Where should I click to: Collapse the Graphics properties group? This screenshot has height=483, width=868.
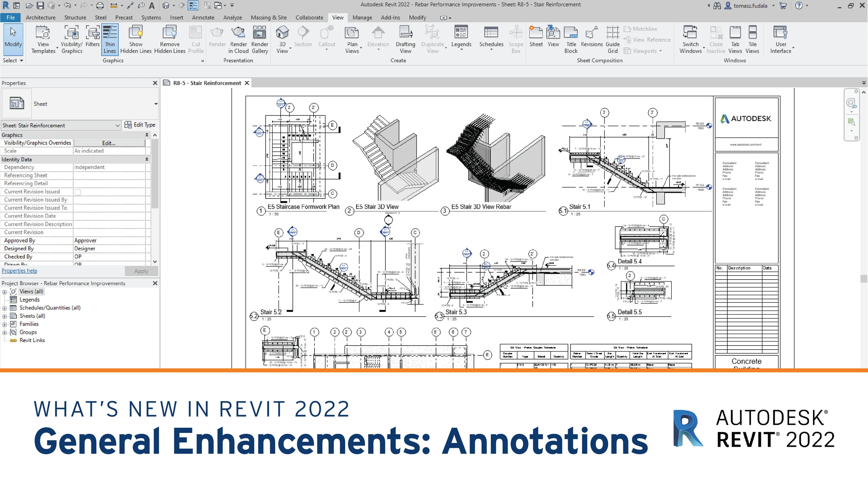tap(147, 135)
